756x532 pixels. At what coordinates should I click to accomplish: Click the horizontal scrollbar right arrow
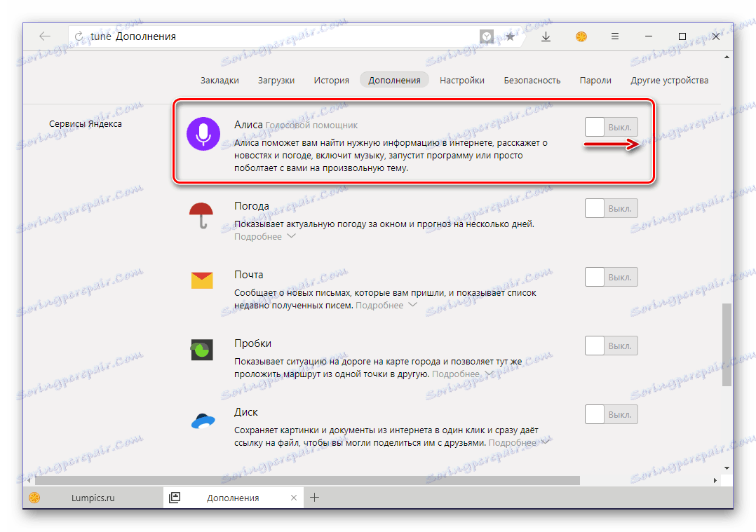715,480
